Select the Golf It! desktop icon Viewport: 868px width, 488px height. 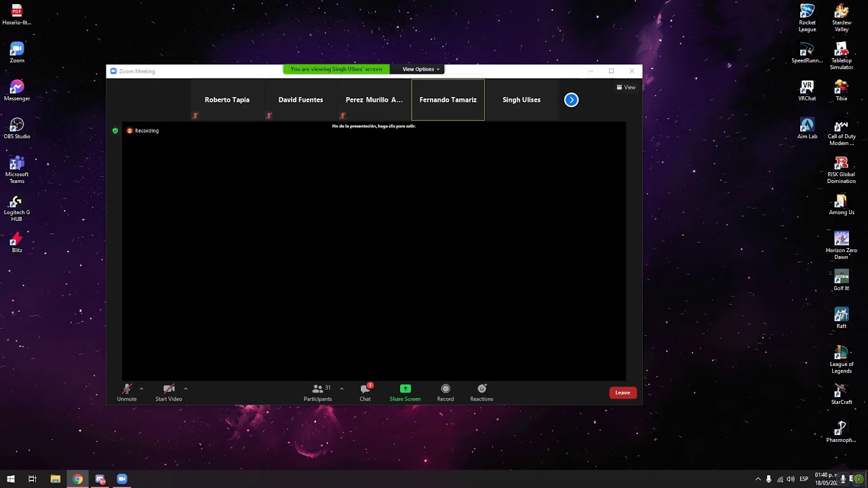(x=842, y=281)
